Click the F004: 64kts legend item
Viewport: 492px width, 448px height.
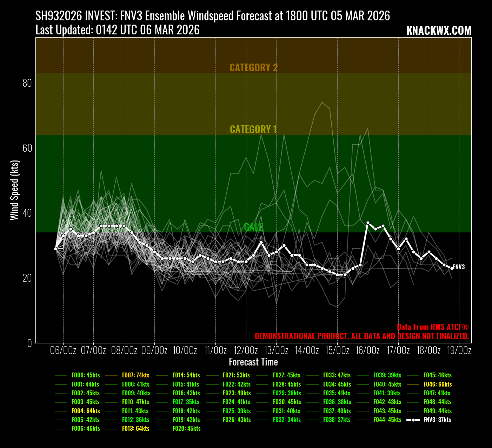click(x=85, y=411)
